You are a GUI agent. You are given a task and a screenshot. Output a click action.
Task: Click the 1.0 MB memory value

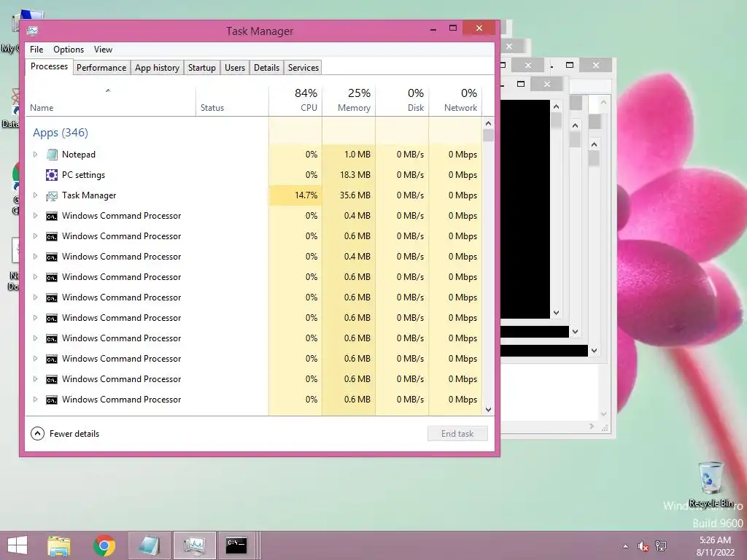tap(357, 155)
